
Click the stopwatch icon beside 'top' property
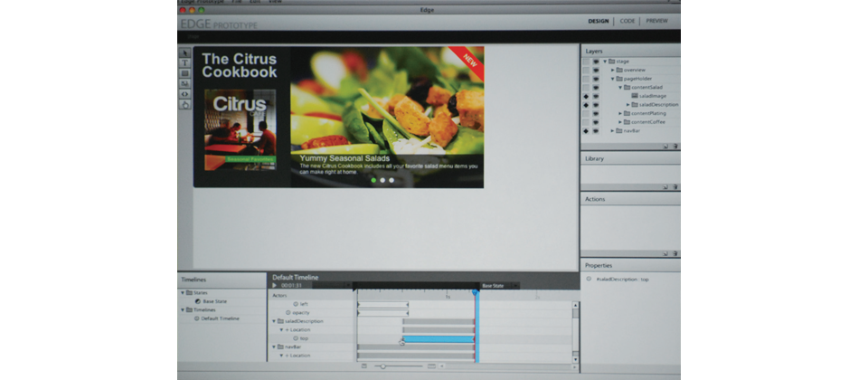[296, 337]
